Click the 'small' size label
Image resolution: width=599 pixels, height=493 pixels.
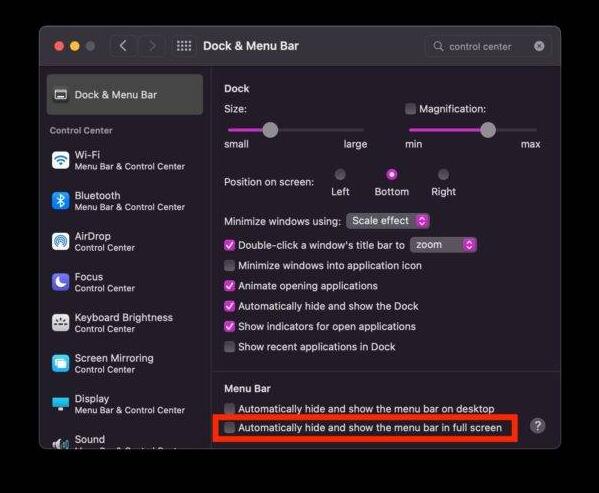(x=236, y=144)
